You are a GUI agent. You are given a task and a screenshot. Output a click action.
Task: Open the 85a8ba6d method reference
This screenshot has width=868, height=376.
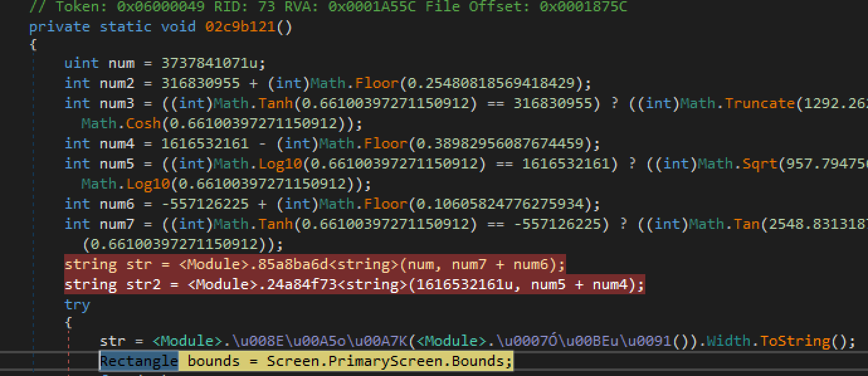(292, 264)
